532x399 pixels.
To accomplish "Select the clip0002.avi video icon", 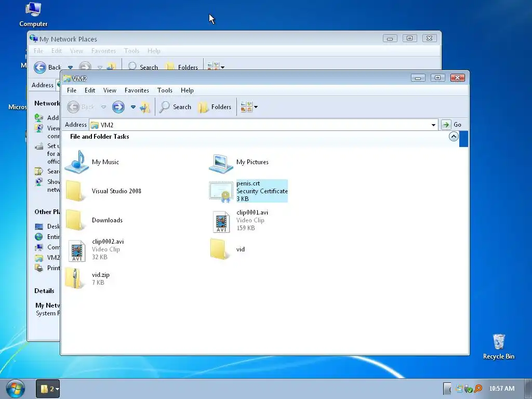I will click(x=77, y=251).
